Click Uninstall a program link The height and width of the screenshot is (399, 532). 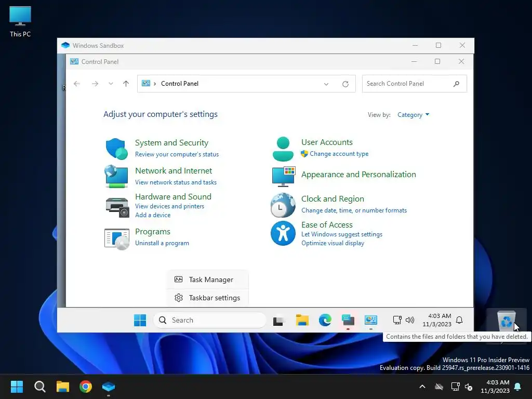[x=162, y=243]
